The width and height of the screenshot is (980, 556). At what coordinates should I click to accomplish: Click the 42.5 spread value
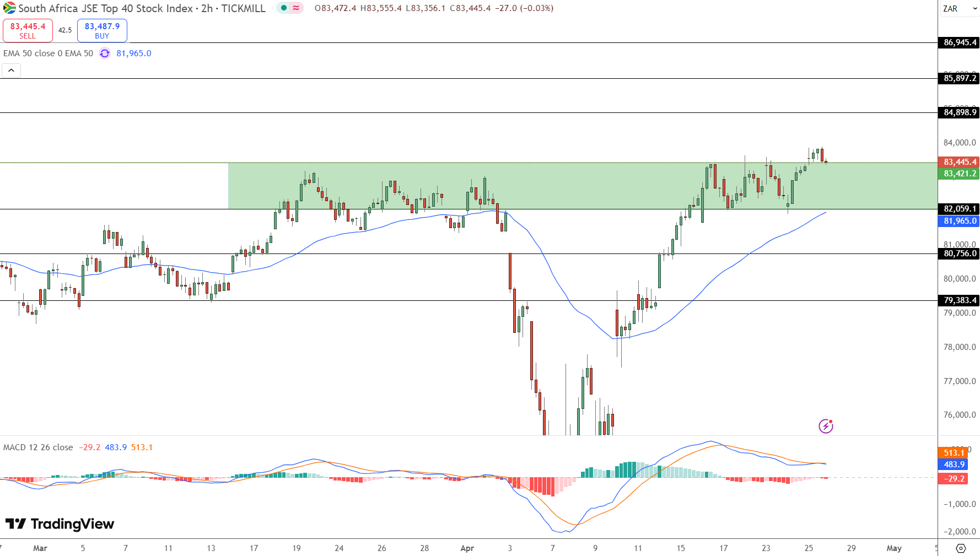[x=65, y=30]
